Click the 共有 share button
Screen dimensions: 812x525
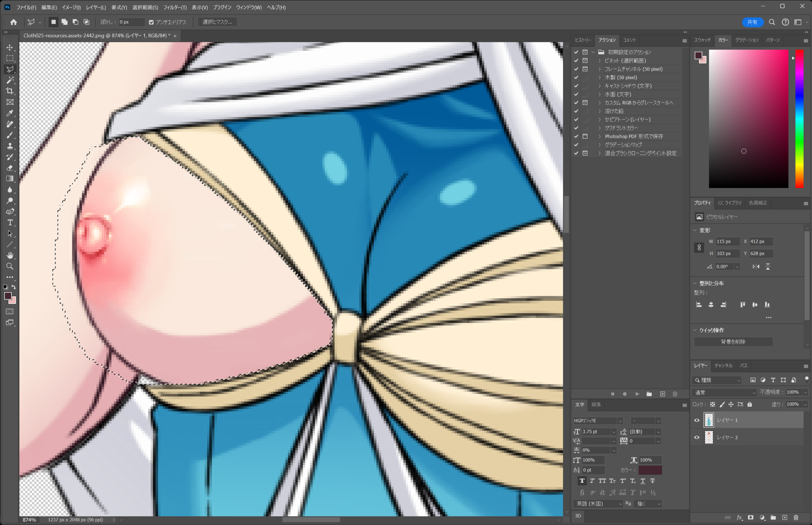tap(752, 22)
